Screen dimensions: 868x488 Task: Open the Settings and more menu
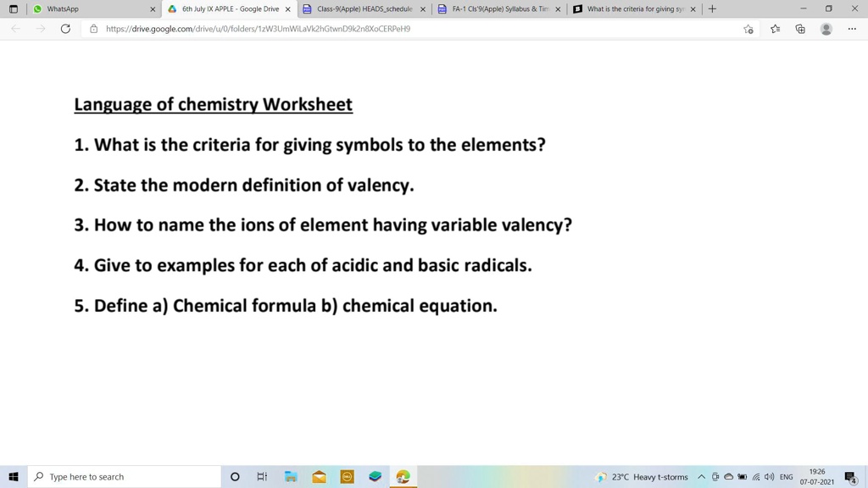[852, 29]
